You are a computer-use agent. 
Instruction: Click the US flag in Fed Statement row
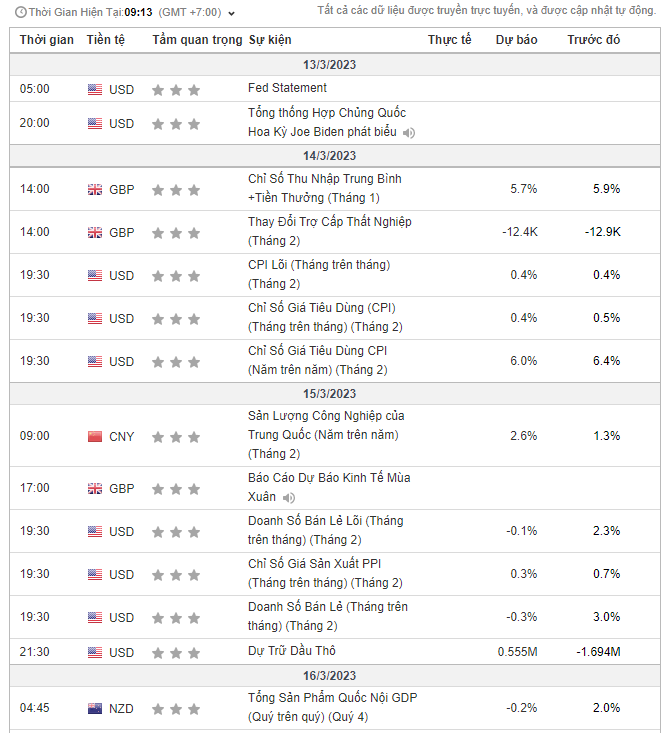click(95, 90)
